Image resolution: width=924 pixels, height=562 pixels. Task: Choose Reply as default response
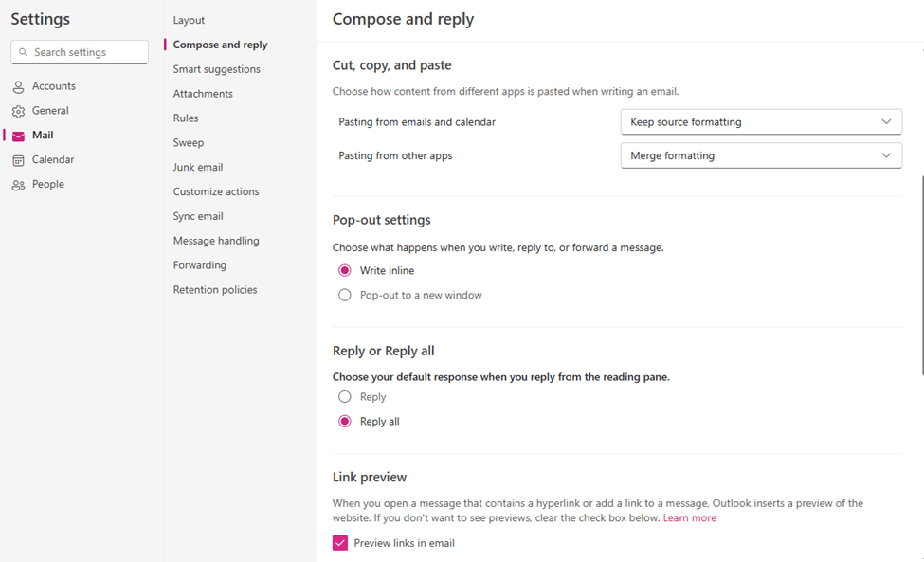tap(345, 397)
